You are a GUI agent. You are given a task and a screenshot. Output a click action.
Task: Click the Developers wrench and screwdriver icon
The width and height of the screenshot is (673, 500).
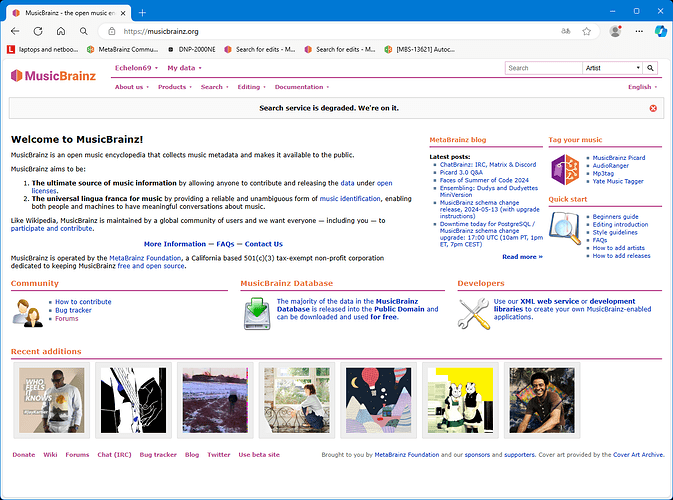(473, 314)
